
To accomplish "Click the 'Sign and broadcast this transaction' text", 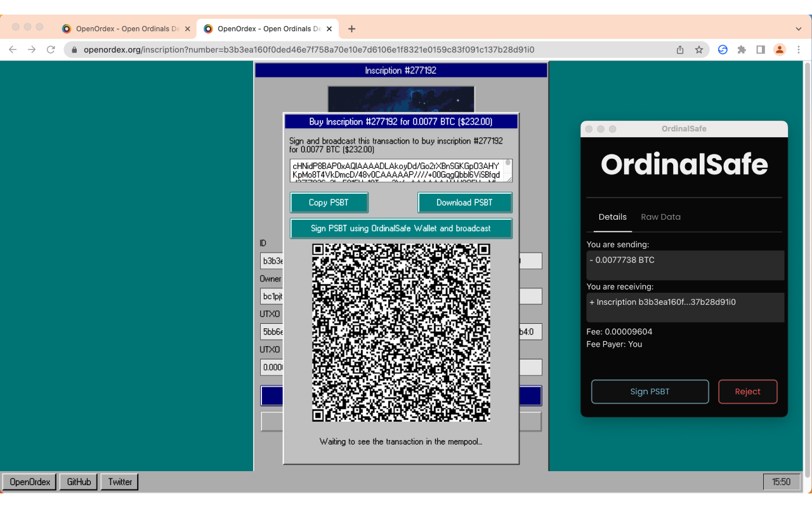I will click(x=396, y=145).
